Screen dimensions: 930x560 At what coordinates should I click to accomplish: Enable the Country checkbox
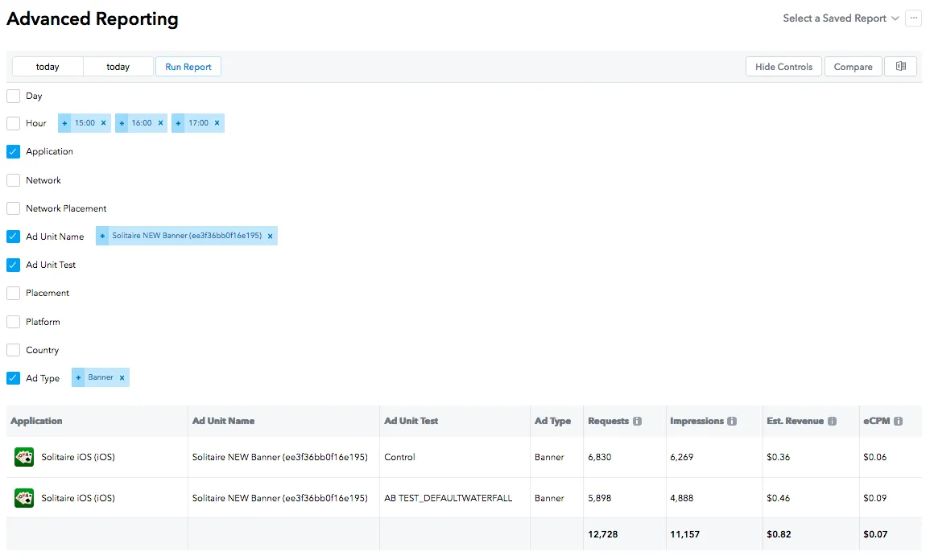tap(14, 350)
